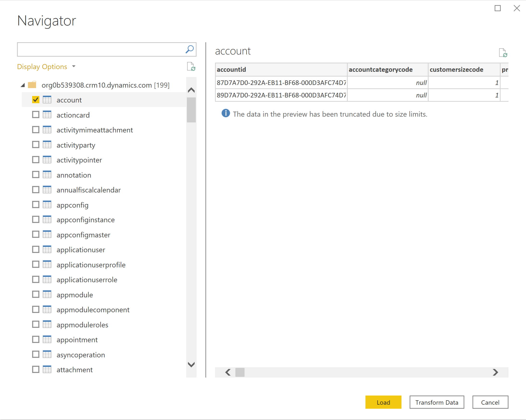Click the search input field
The image size is (526, 420).
100,48
